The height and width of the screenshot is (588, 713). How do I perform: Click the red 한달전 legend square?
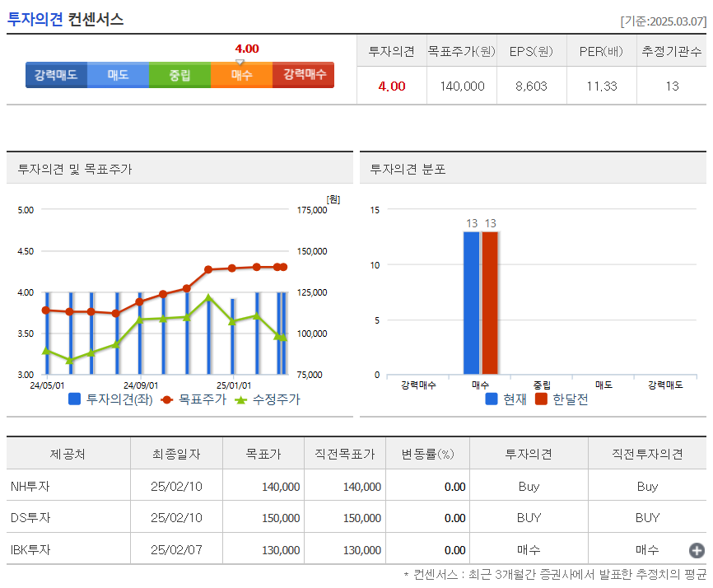[540, 399]
